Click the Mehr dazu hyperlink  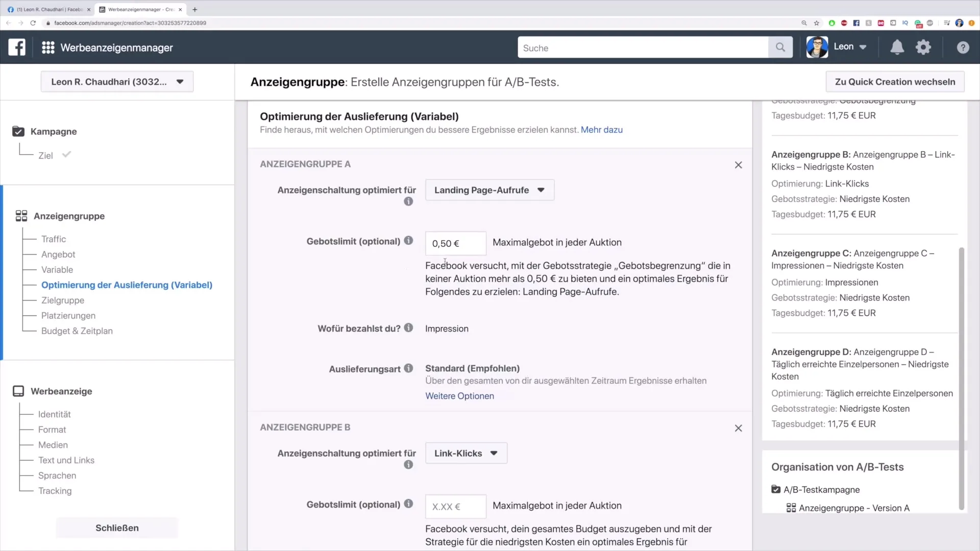pyautogui.click(x=602, y=130)
